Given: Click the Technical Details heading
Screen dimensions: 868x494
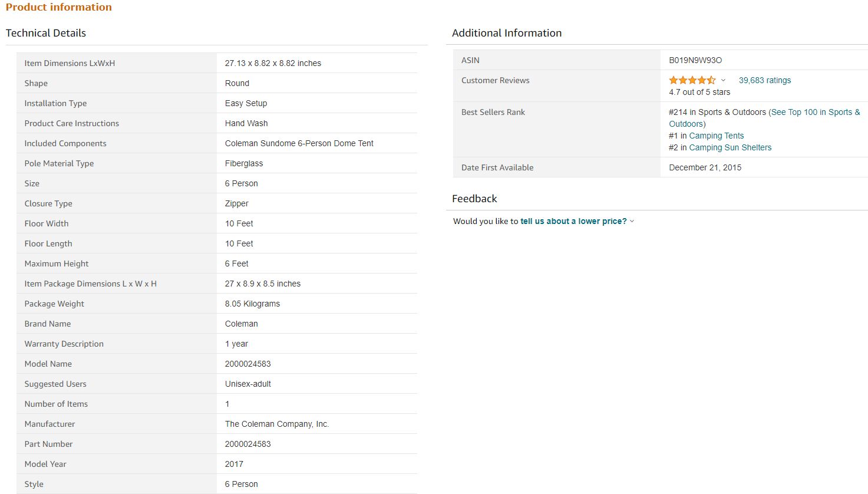Looking at the screenshot, I should point(46,33).
